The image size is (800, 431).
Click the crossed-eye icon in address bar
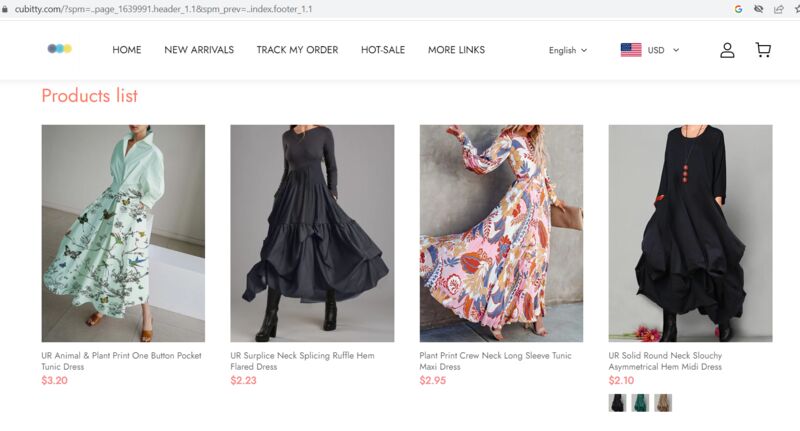click(758, 9)
